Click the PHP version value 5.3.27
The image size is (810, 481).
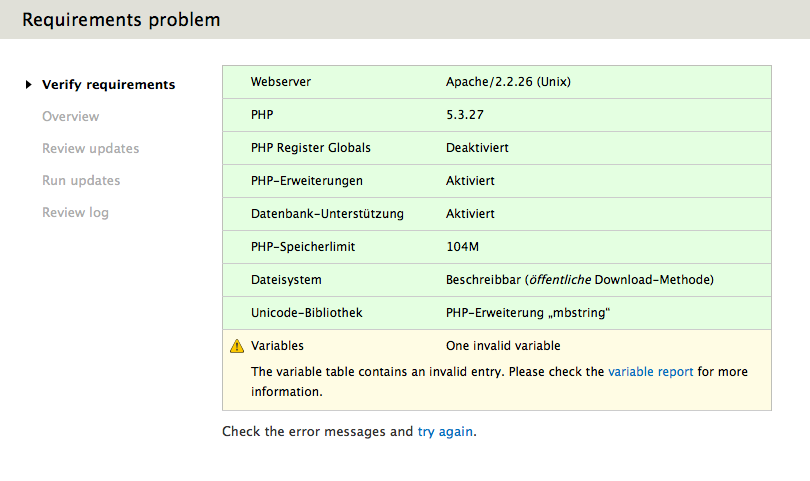coord(465,115)
